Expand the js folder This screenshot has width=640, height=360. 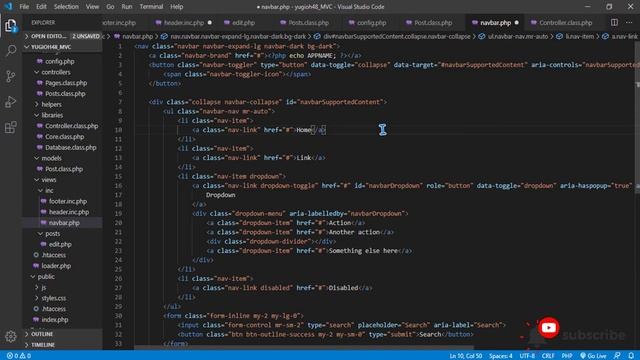click(x=44, y=287)
